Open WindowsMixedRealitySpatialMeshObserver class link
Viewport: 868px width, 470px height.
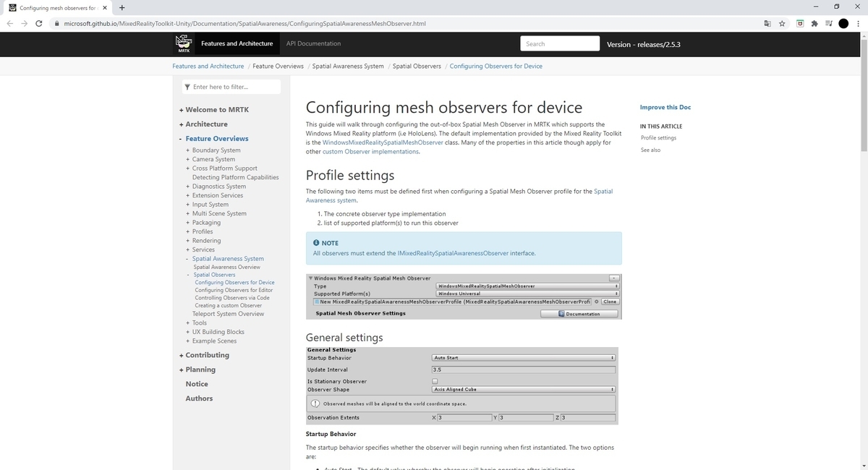coord(383,142)
